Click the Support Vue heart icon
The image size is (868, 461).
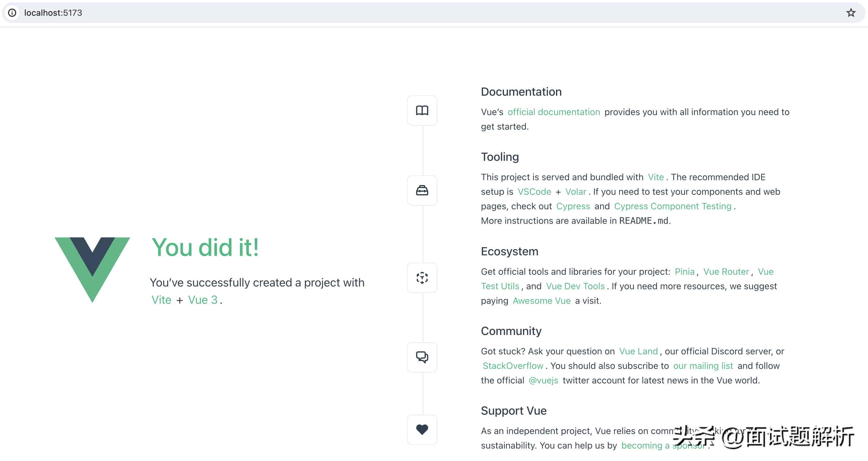click(422, 430)
